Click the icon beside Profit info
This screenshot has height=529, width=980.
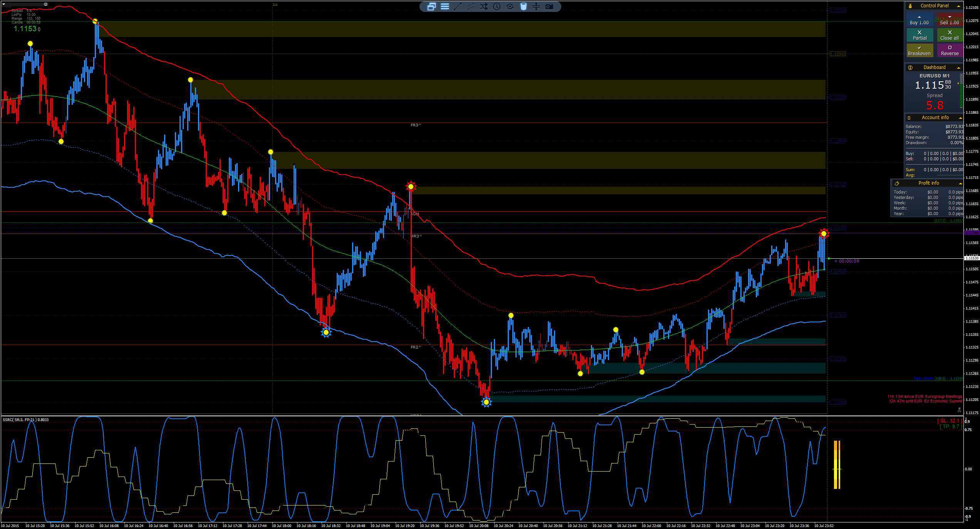pyautogui.click(x=897, y=184)
